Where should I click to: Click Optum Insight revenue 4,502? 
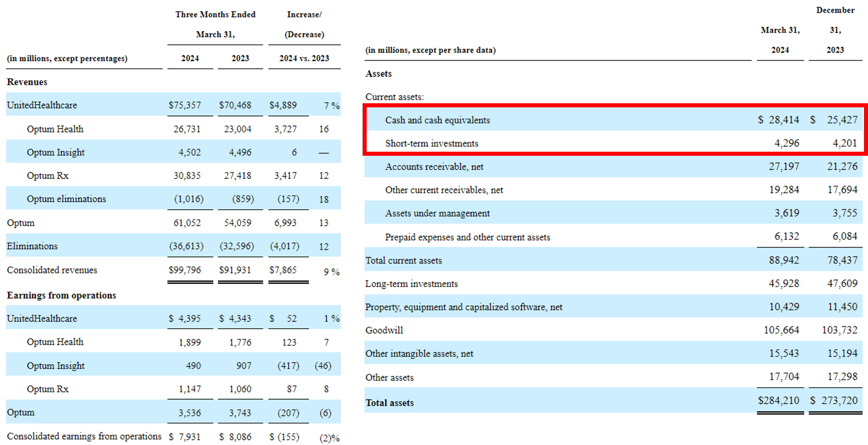click(x=190, y=152)
